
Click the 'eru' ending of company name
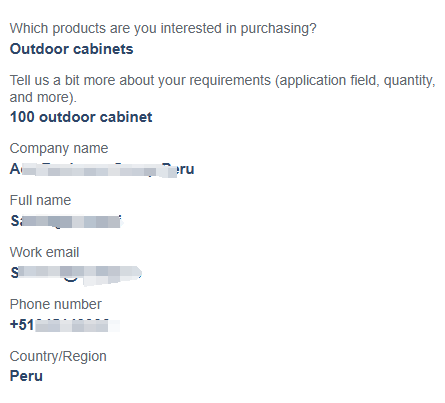pos(185,170)
